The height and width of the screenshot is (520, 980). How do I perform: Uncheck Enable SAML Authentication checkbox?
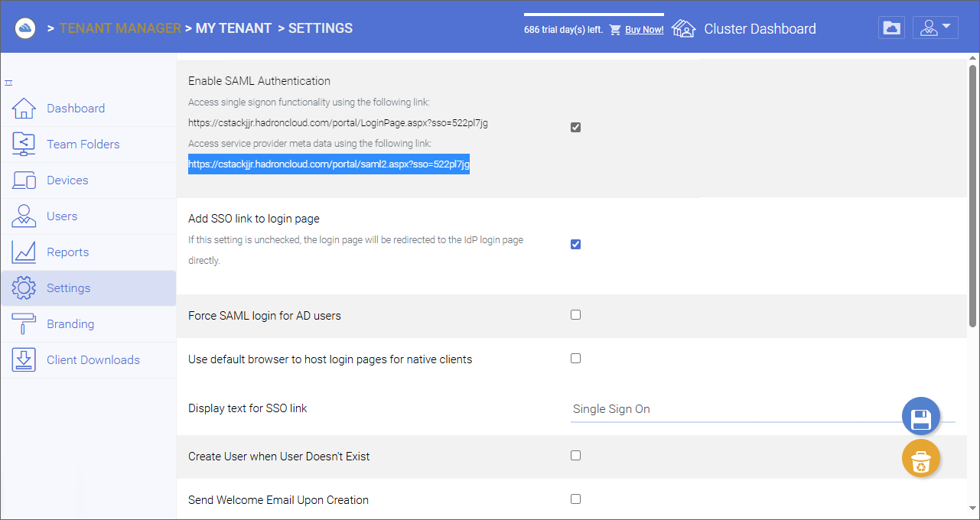point(575,128)
